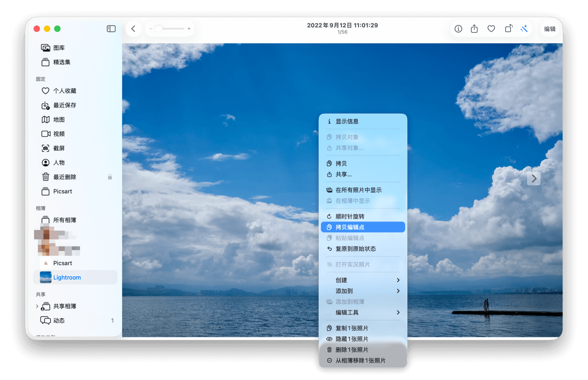Select 隐藏1张照片 to hide the photo

352,339
